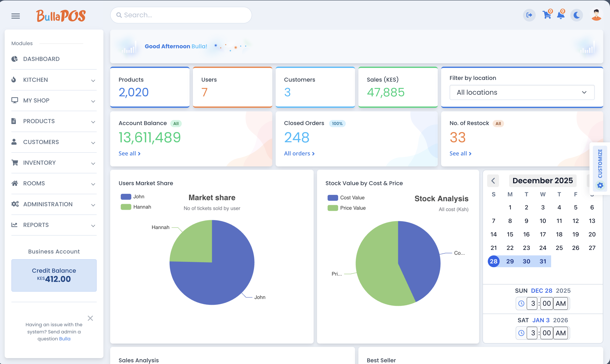
Task: Open the shopping cart icon
Action: point(547,15)
